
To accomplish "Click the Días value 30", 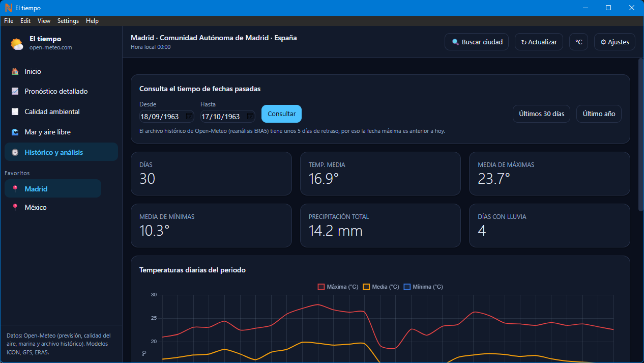I will pyautogui.click(x=147, y=179).
